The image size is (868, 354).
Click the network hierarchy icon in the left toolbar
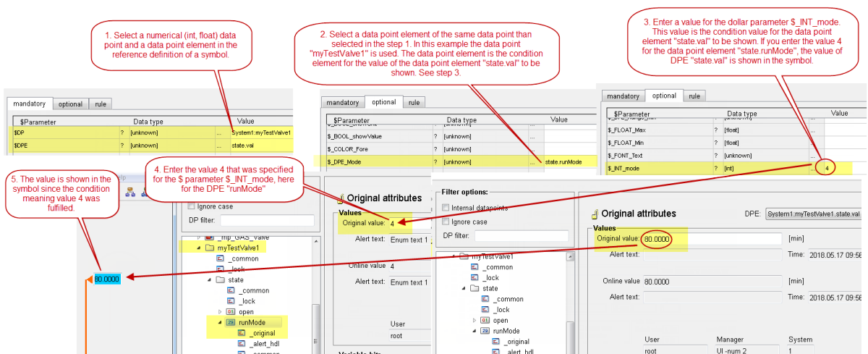[132, 193]
